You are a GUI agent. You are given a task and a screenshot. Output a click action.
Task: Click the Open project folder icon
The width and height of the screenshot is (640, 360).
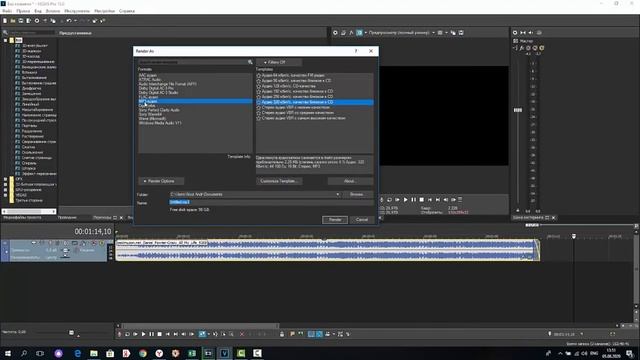pos(13,21)
